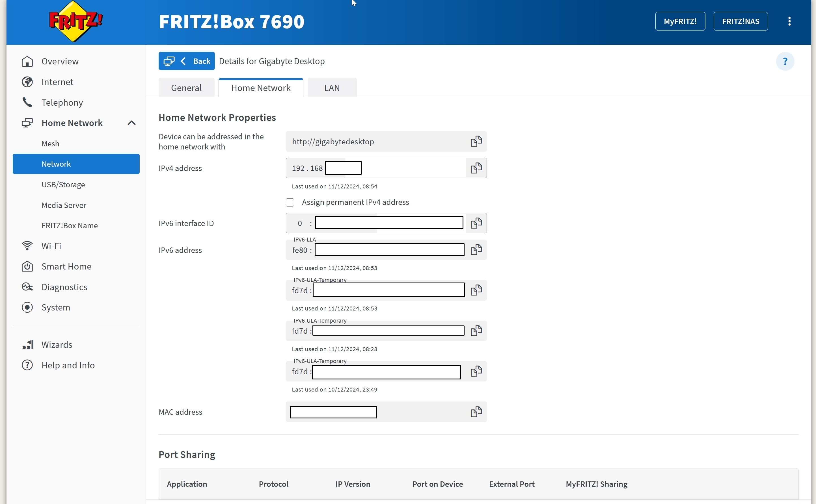Select the Home Network tab
816x504 pixels.
tap(261, 88)
